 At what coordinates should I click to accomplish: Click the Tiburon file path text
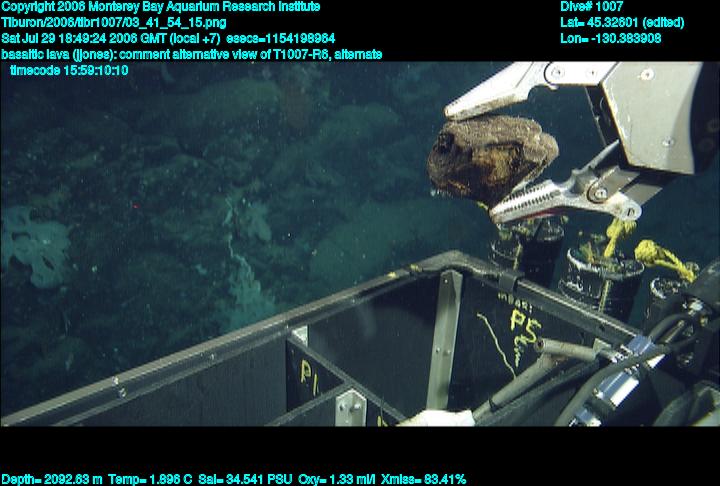point(114,22)
